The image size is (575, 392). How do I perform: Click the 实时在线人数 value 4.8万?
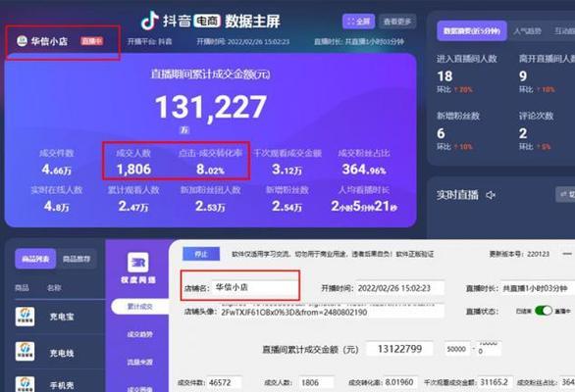click(x=57, y=206)
